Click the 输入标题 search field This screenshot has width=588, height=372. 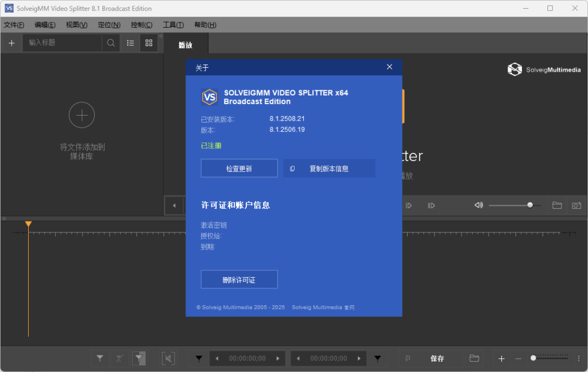coord(63,43)
